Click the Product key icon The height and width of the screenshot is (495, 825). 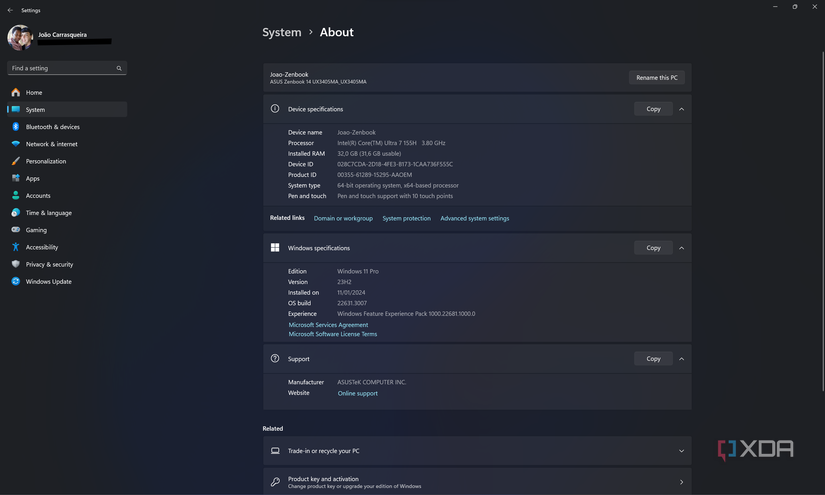275,482
